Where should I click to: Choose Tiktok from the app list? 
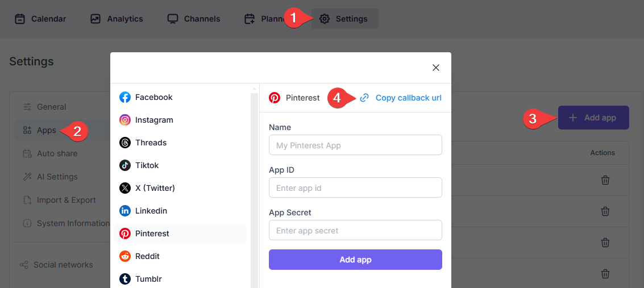[x=180, y=165]
